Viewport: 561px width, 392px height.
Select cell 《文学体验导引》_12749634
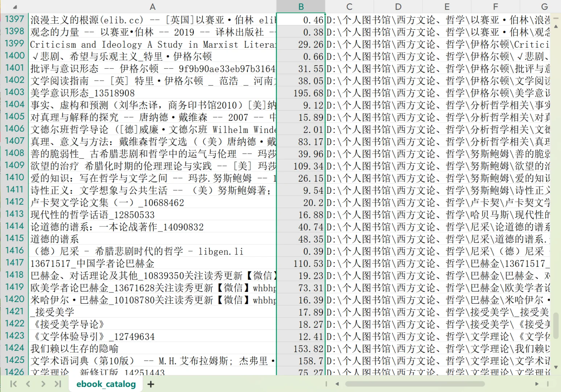[152, 336]
